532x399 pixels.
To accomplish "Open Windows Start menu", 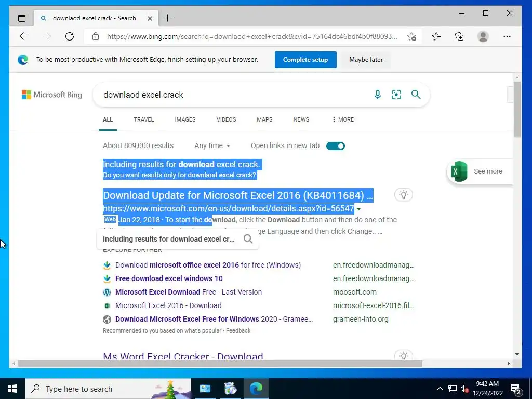I will (x=12, y=389).
